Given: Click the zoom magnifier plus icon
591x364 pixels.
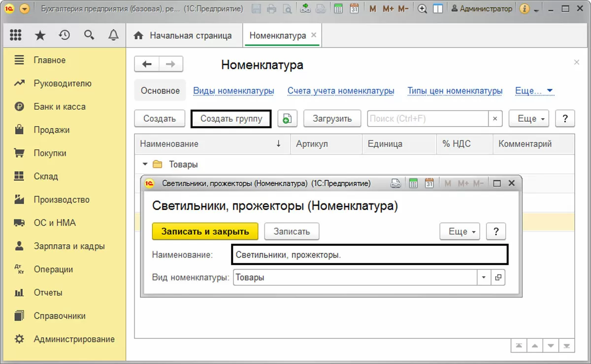Looking at the screenshot, I should (x=422, y=9).
